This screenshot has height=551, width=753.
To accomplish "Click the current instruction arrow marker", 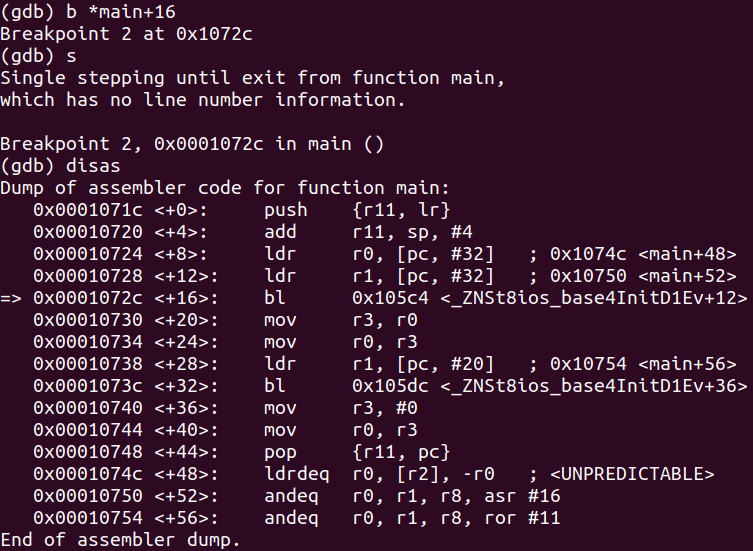I will (11, 298).
